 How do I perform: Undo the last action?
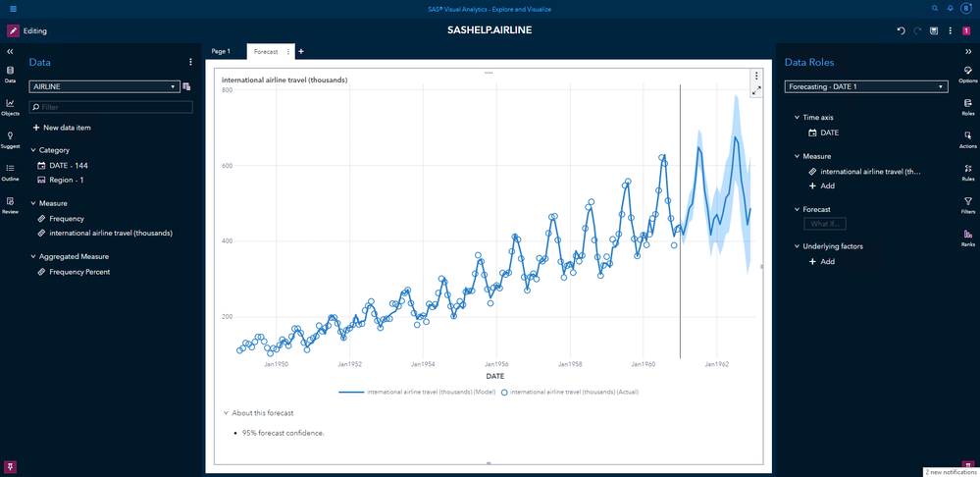coord(901,30)
